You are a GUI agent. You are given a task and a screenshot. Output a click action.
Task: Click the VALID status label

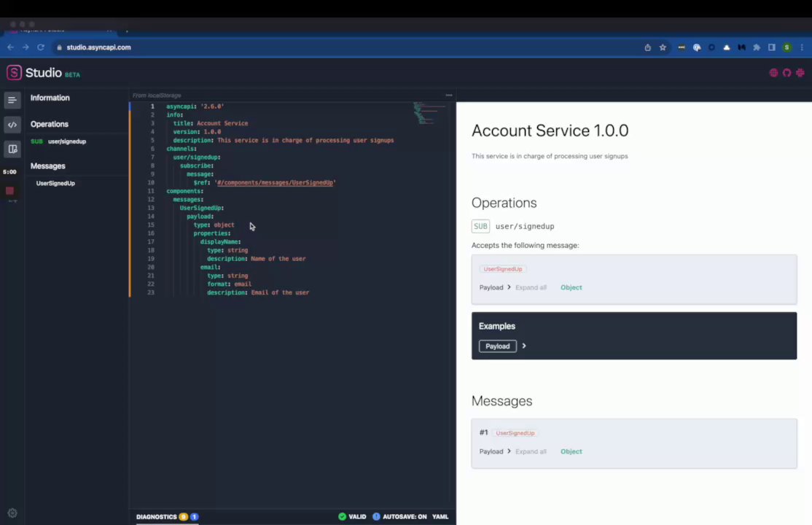(x=357, y=517)
